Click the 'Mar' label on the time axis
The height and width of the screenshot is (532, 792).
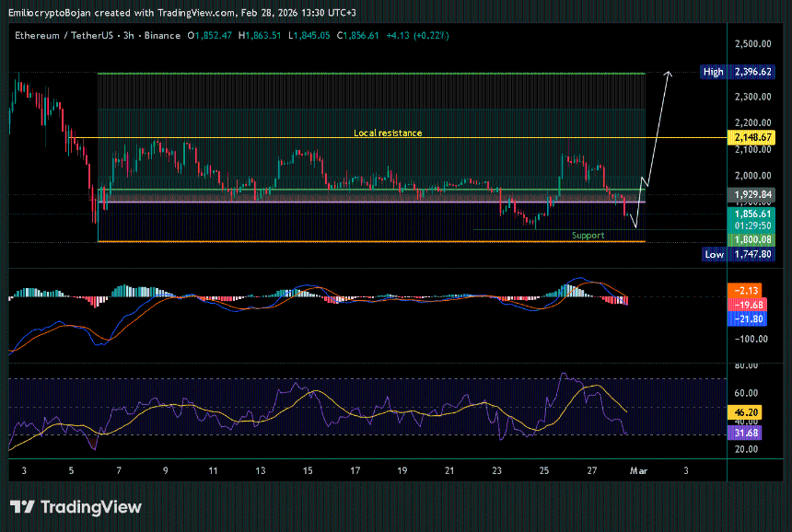pos(637,470)
